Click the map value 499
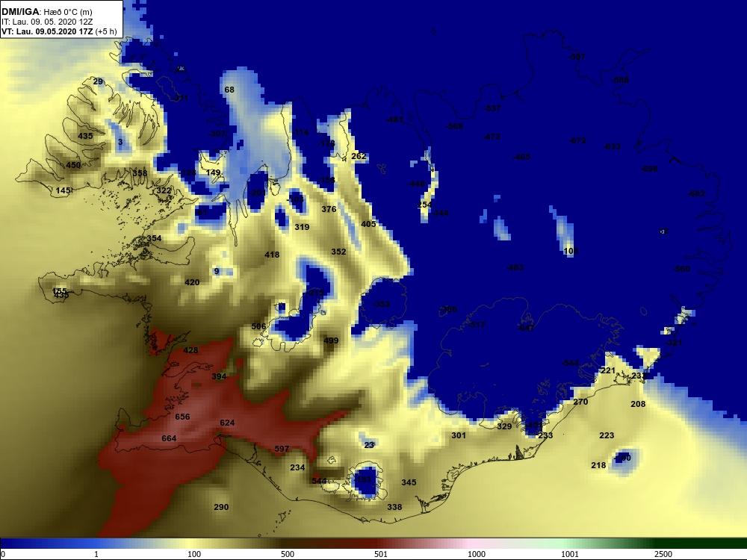This screenshot has height=560, width=747. coord(331,340)
